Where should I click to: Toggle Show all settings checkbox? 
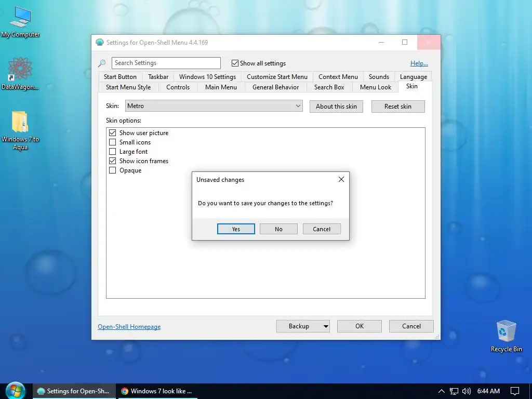click(x=235, y=63)
